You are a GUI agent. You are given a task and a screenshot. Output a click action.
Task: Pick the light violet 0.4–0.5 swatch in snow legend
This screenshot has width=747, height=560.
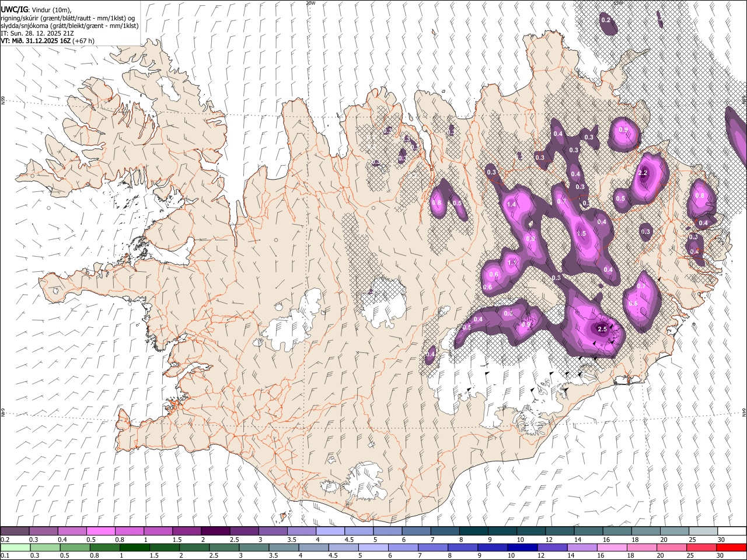72,531
